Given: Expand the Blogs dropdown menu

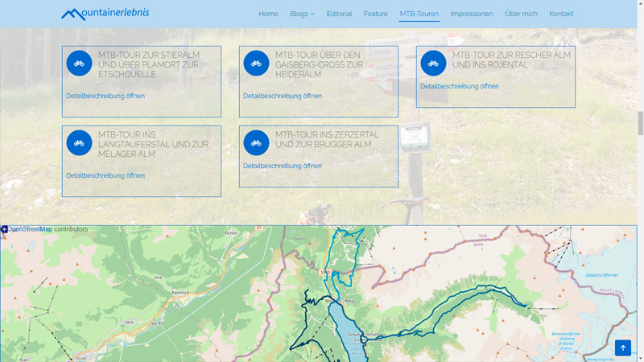Looking at the screenshot, I should click(303, 14).
